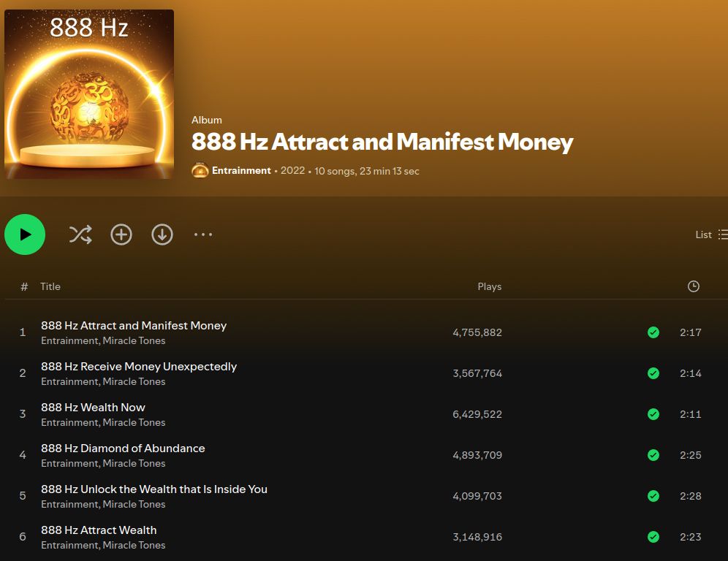Toggle the saved checkmark for track 1
The height and width of the screenshot is (561, 728).
[x=653, y=332]
